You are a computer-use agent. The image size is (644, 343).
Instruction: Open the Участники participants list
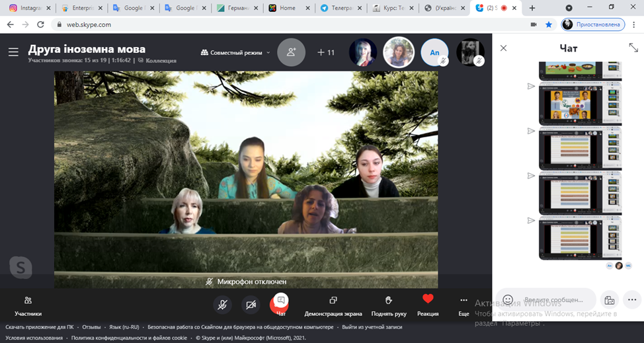click(28, 305)
